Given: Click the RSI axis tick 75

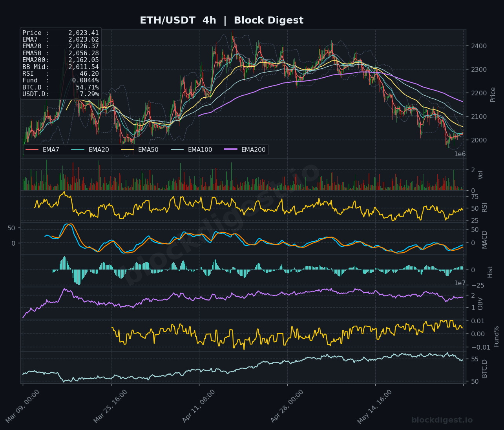Looking at the screenshot, I should click(x=475, y=197).
